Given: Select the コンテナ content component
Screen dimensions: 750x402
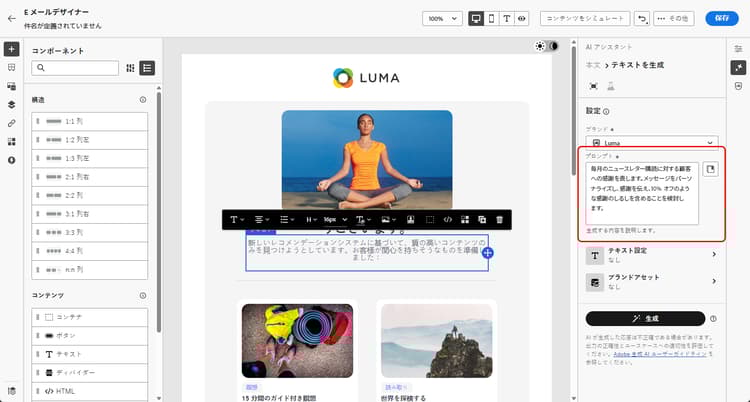Looking at the screenshot, I should point(89,317).
